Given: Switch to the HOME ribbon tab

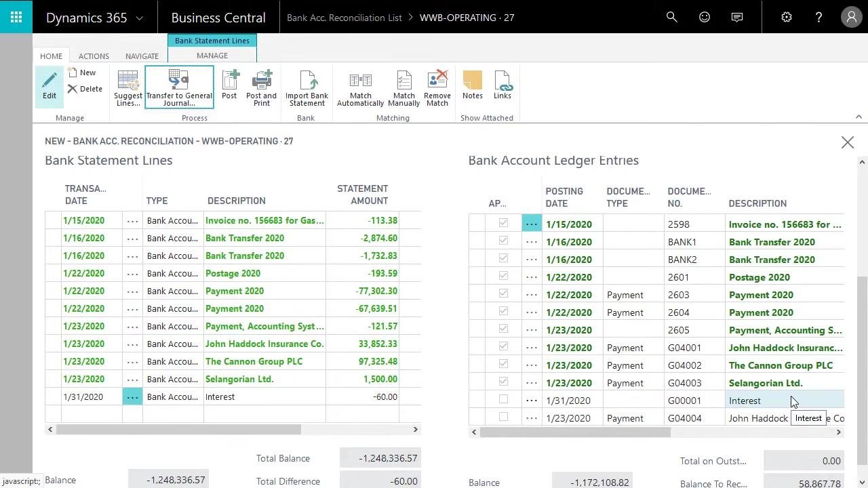Looking at the screenshot, I should point(51,56).
